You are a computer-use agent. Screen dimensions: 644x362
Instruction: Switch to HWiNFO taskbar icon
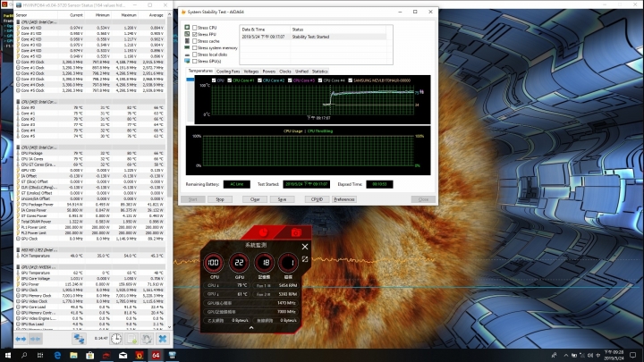[172, 356]
